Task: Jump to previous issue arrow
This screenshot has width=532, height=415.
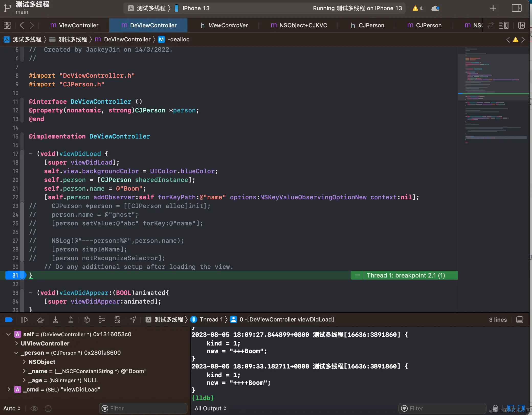Action: (508, 40)
